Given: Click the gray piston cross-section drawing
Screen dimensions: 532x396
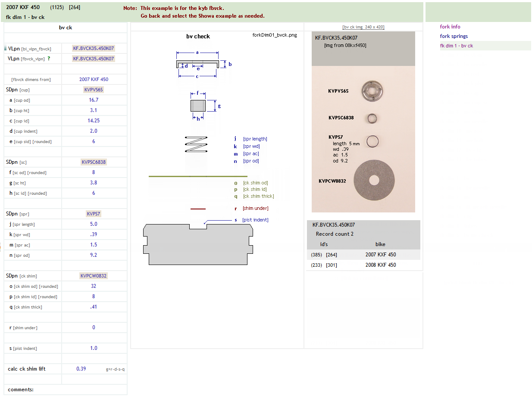Looking at the screenshot, I should [x=198, y=244].
